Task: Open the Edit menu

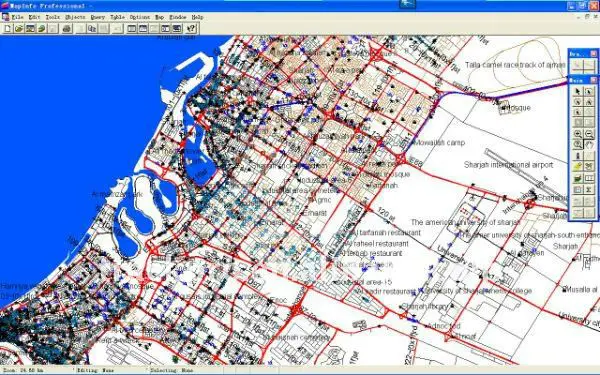Action: click(34, 17)
